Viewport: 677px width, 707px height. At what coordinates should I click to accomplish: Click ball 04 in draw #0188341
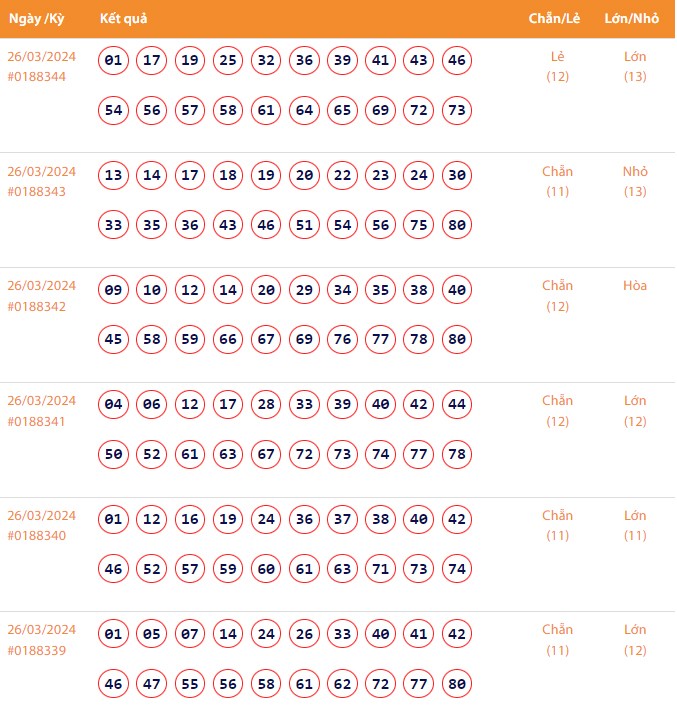pyautogui.click(x=114, y=405)
